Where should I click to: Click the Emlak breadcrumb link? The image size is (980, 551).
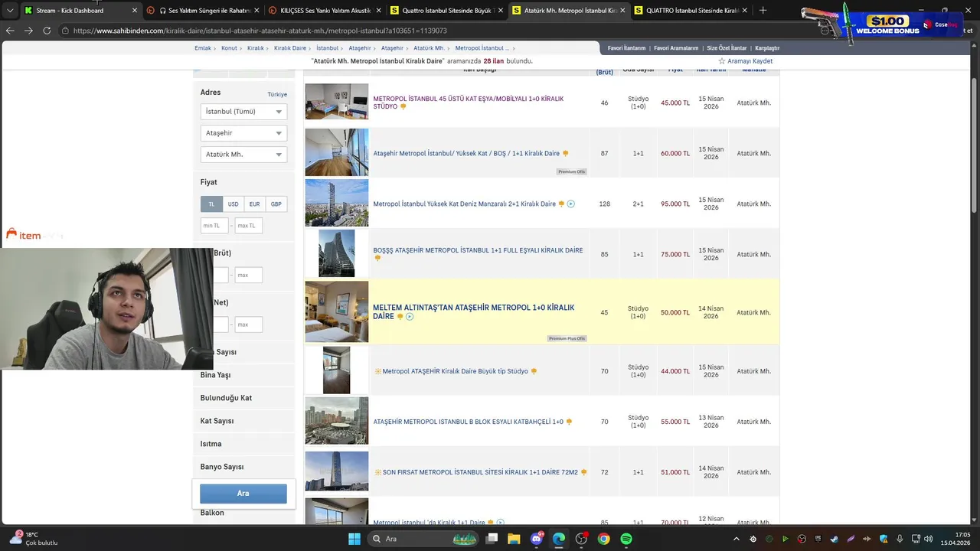[203, 48]
